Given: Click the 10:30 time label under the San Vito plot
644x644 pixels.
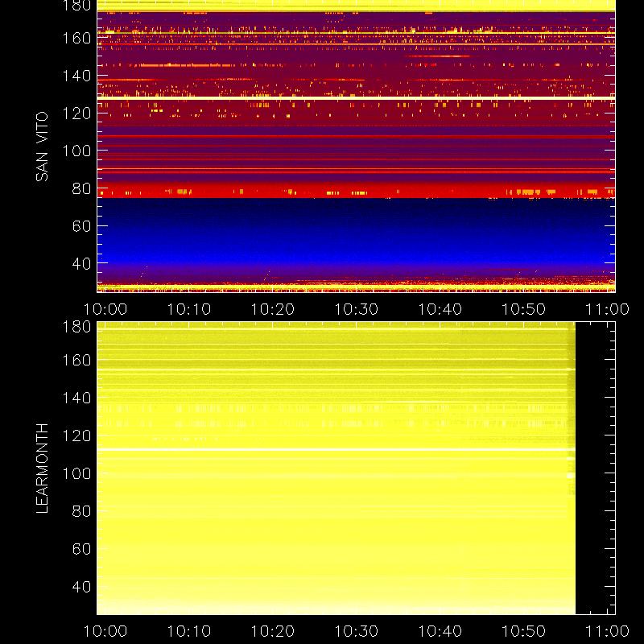Looking at the screenshot, I should 356,309.
